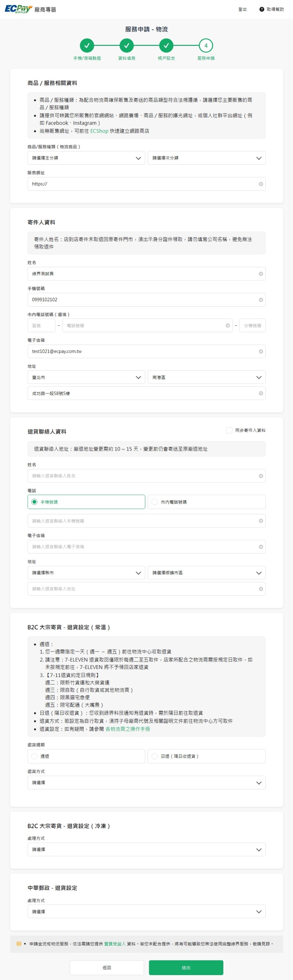Clear the sender mobile number field
This screenshot has width=293, height=980.
point(261,300)
